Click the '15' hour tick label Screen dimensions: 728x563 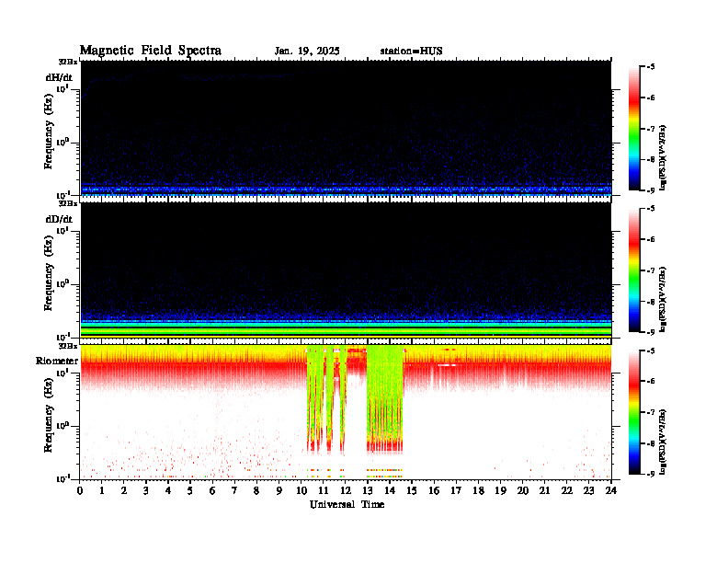click(x=412, y=490)
